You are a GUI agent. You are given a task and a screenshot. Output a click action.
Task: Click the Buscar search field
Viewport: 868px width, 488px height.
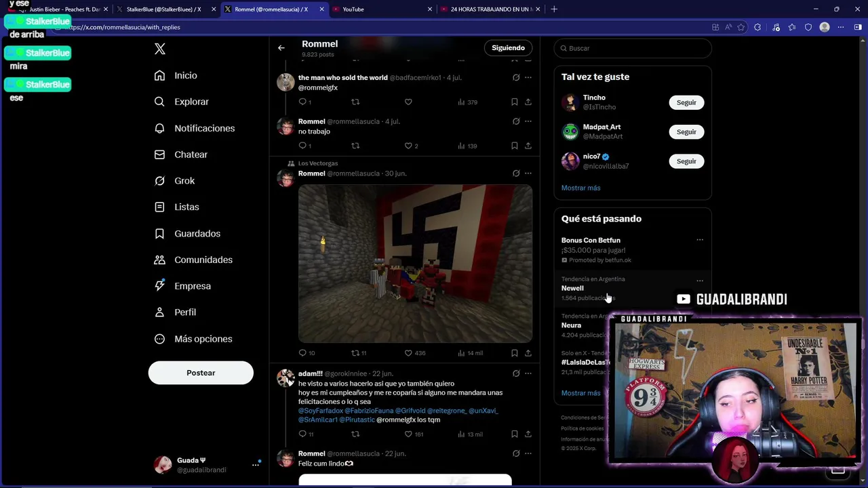633,48
